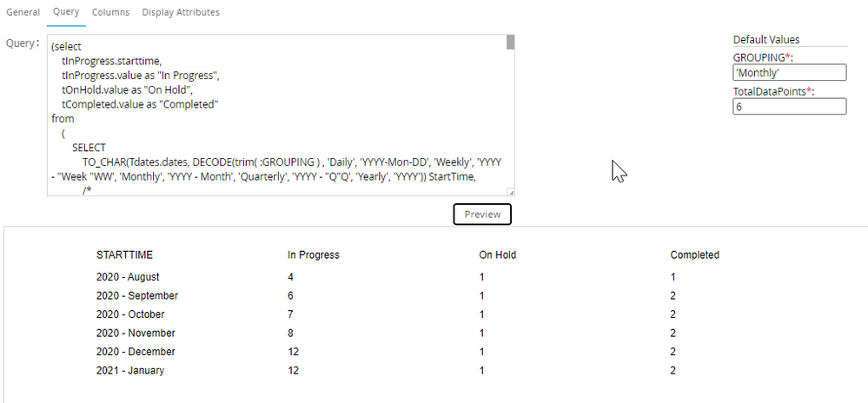Click the 2020 - November row label
Image resolution: width=868 pixels, height=403 pixels.
[136, 334]
